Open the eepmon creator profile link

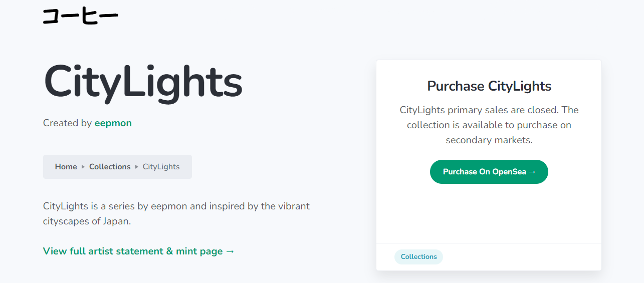pyautogui.click(x=113, y=123)
